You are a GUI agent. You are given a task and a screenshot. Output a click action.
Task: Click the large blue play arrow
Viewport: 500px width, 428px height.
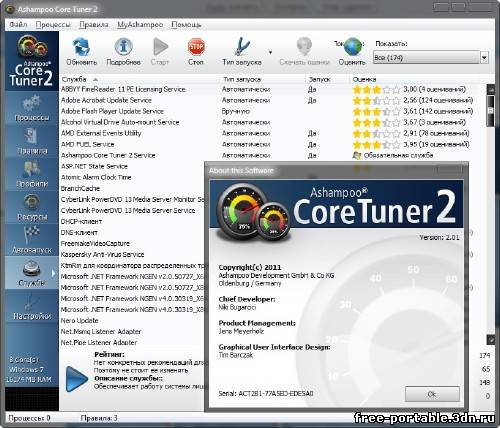(x=77, y=379)
